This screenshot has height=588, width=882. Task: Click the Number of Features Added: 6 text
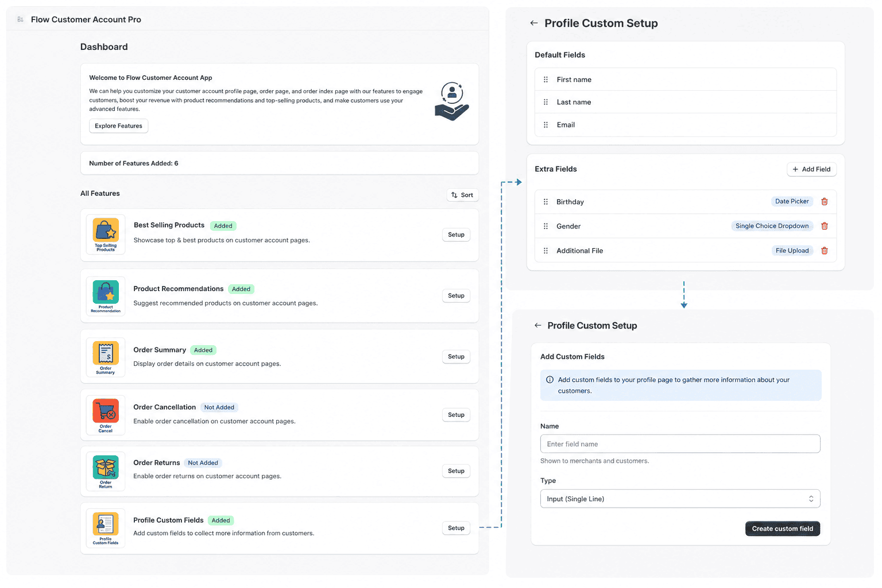click(134, 164)
